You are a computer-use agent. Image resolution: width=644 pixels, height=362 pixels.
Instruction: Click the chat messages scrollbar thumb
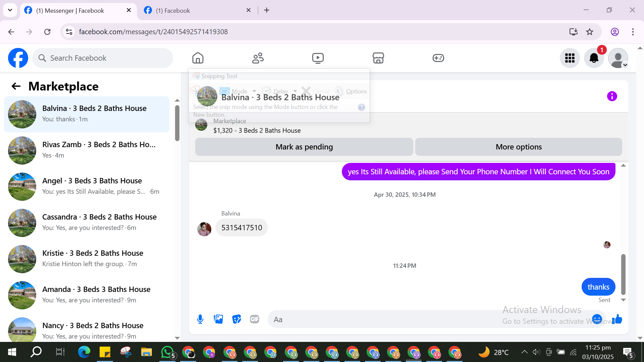click(623, 274)
